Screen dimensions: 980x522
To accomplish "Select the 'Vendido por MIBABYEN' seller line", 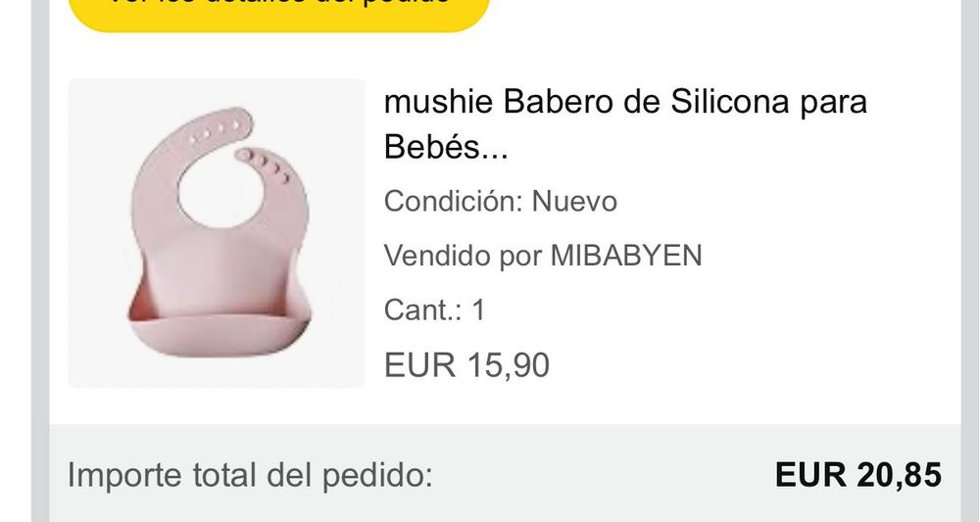I will point(543,256).
